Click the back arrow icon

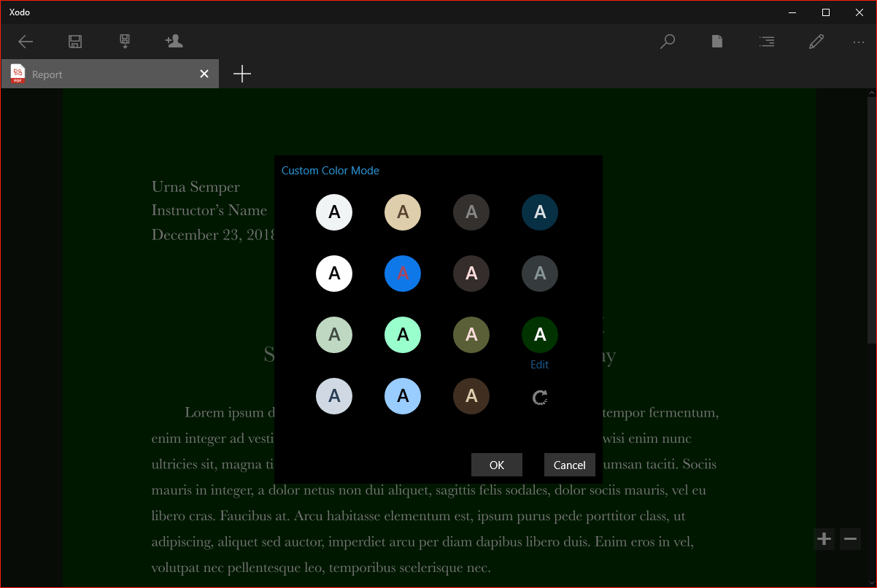[x=26, y=42]
